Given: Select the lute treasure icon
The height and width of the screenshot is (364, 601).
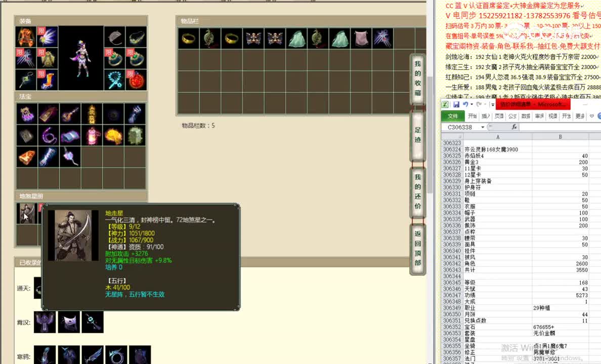Looking at the screenshot, I should [70, 113].
